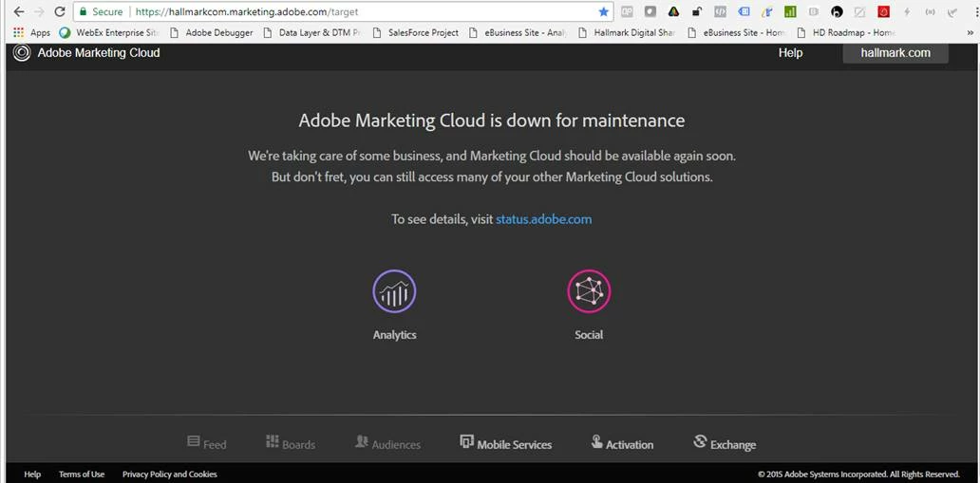Image resolution: width=980 pixels, height=483 pixels.
Task: Reload the page with refresh icon
Action: 60,11
